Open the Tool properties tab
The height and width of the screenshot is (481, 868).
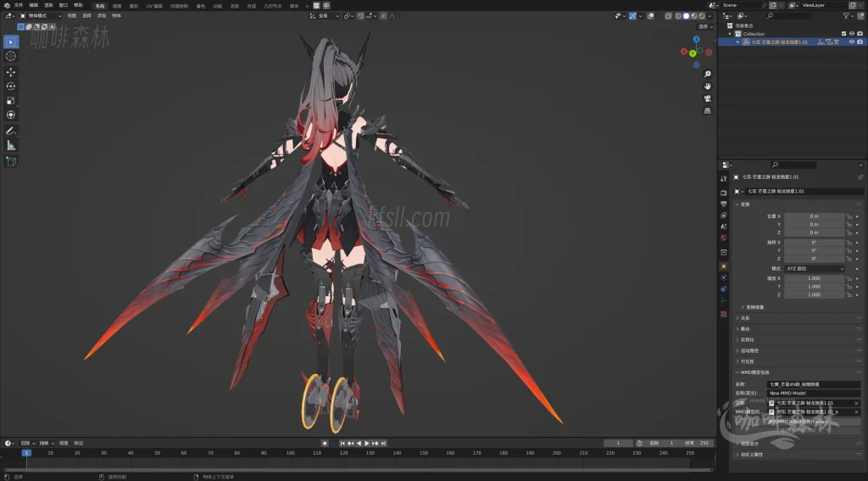pyautogui.click(x=724, y=178)
